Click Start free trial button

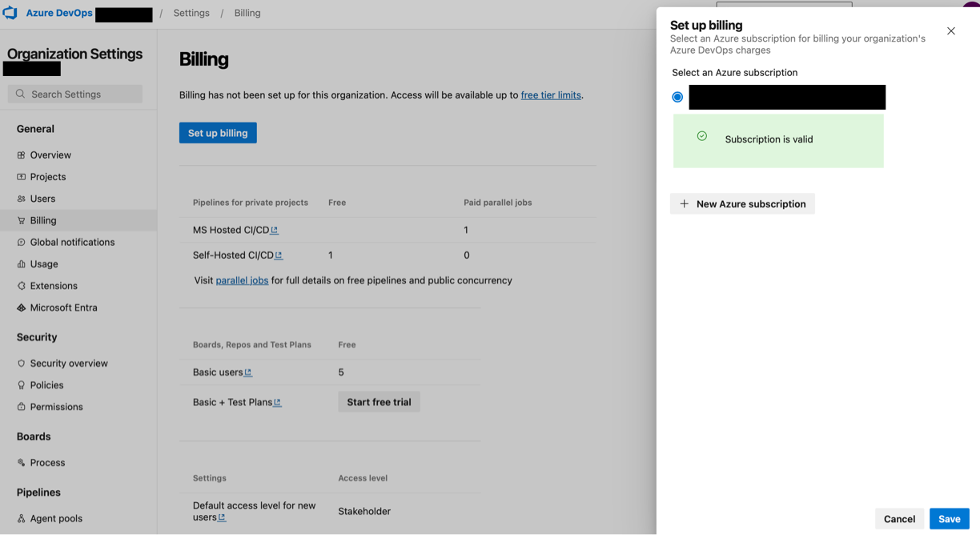click(x=379, y=402)
